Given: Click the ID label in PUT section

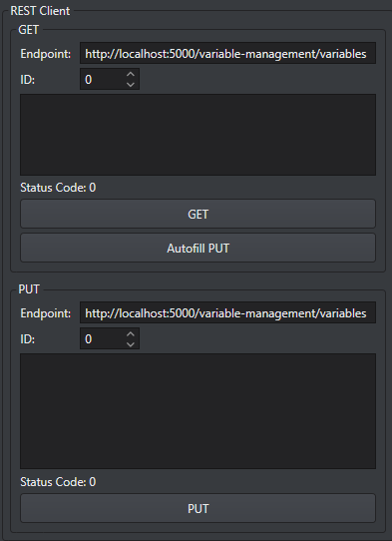Looking at the screenshot, I should coord(28,339).
